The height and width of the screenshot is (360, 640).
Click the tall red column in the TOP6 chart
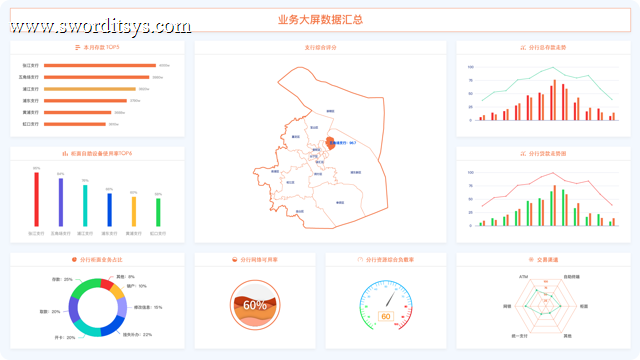36,199
